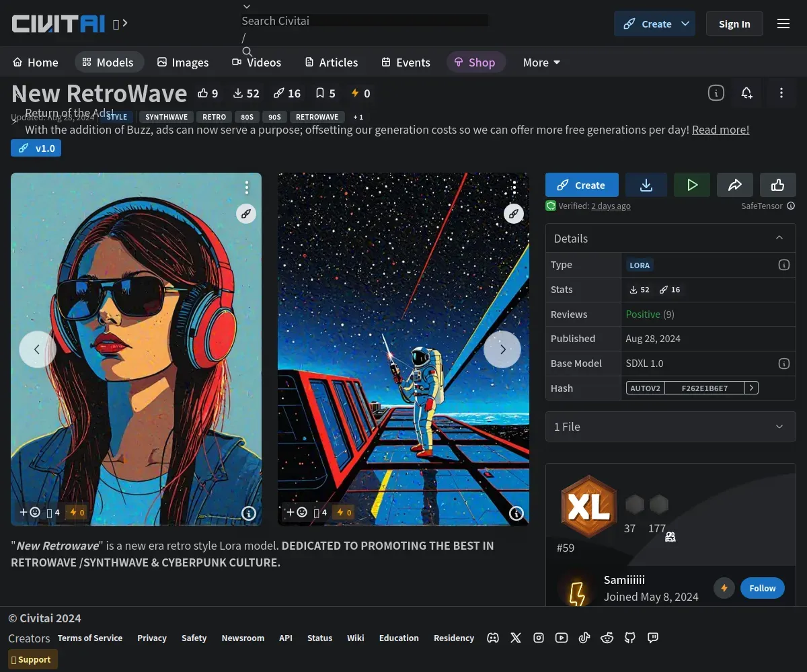
Task: Click the info icon in Type row
Action: (x=783, y=265)
